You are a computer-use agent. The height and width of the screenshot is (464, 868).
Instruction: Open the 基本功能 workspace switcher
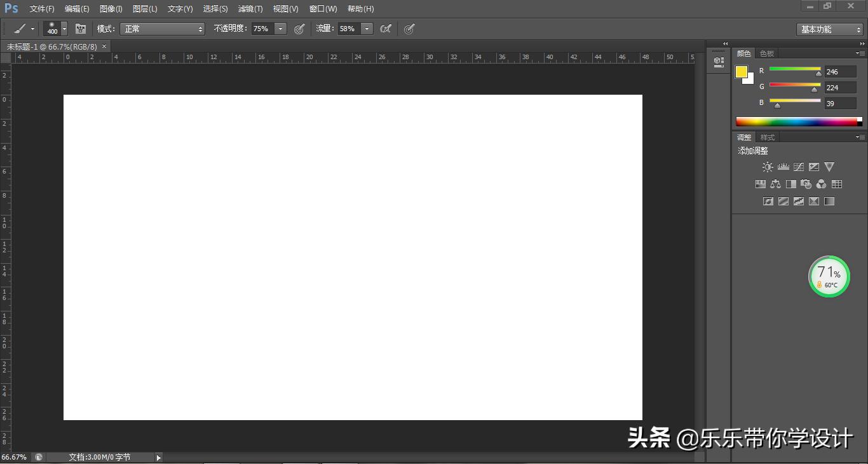click(830, 29)
